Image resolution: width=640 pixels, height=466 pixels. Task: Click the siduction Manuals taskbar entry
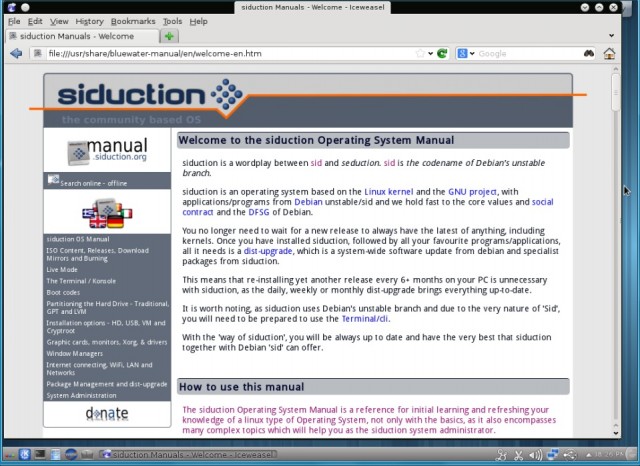(189, 454)
